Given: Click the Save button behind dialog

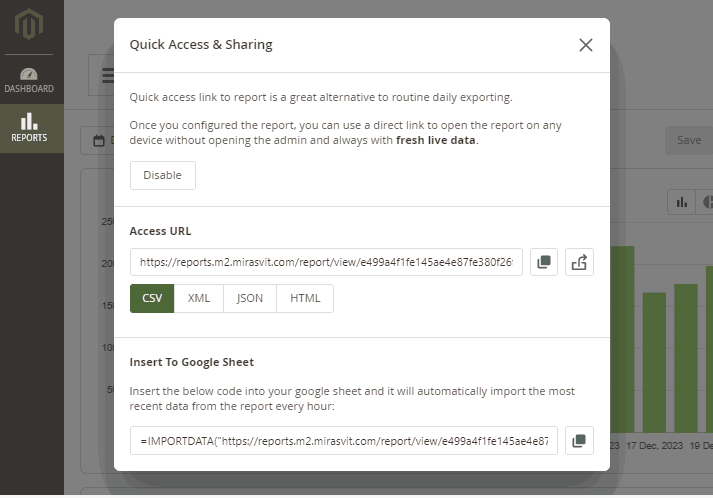Looking at the screenshot, I should 689,141.
